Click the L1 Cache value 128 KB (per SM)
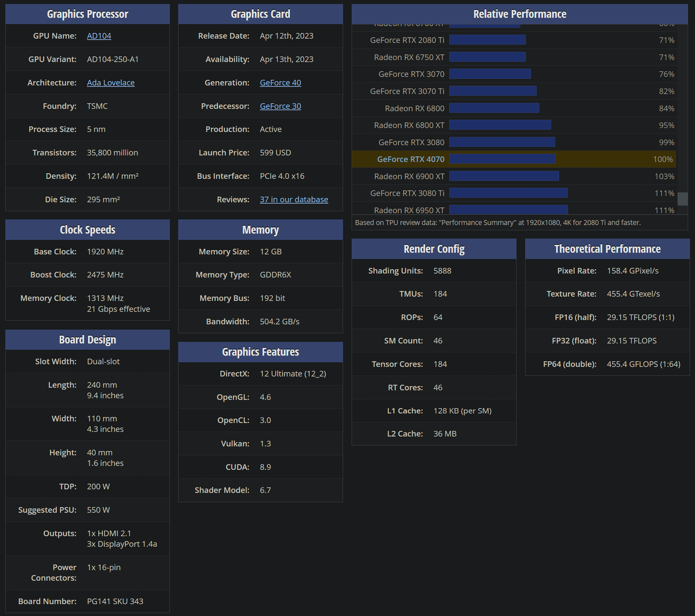The width and height of the screenshot is (695, 616). point(462,411)
